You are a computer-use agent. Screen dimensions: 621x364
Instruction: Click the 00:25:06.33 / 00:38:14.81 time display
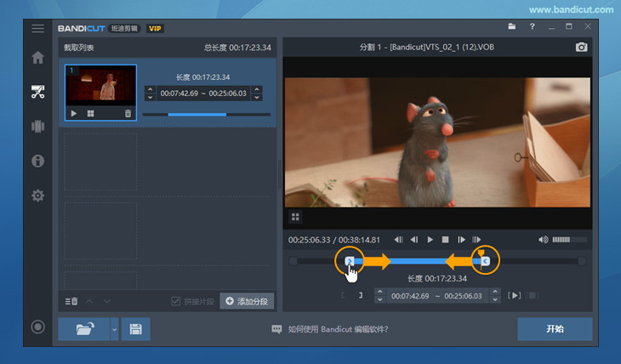pyautogui.click(x=333, y=240)
